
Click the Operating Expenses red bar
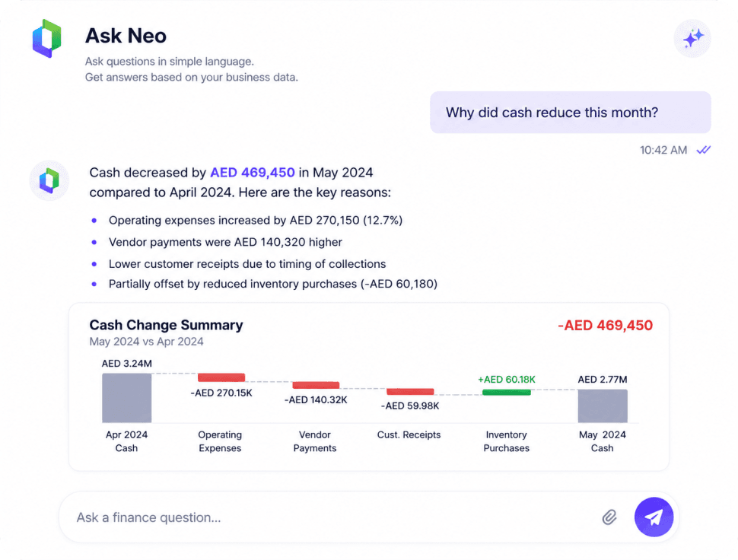point(221,377)
